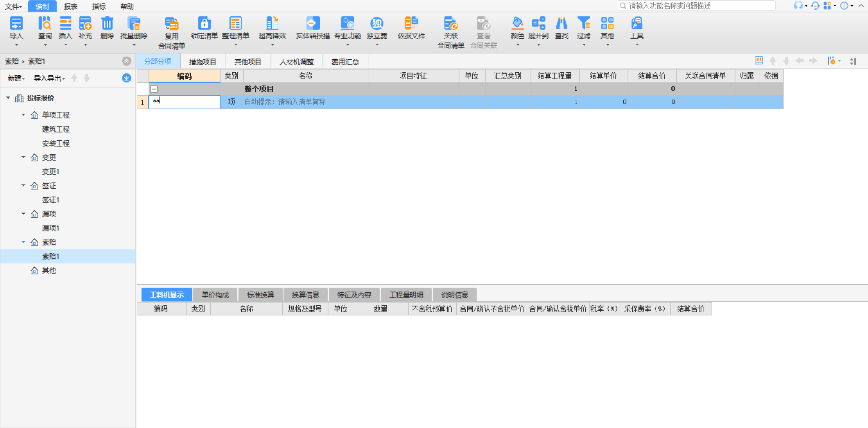Collapse the 签证 tree node

tap(24, 185)
